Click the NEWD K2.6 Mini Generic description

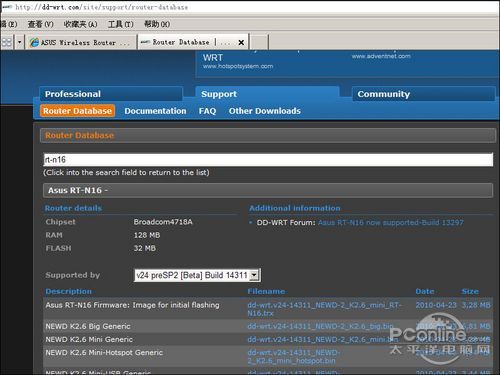[x=89, y=339]
